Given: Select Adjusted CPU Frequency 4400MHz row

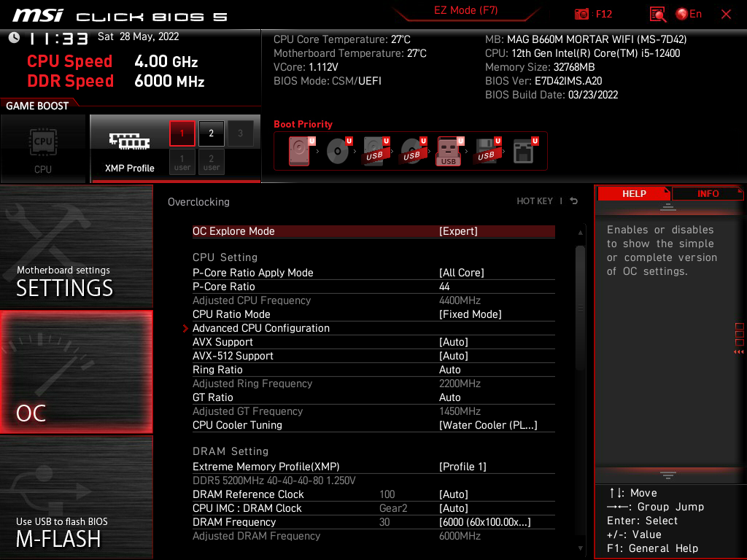Looking at the screenshot, I should click(x=373, y=300).
